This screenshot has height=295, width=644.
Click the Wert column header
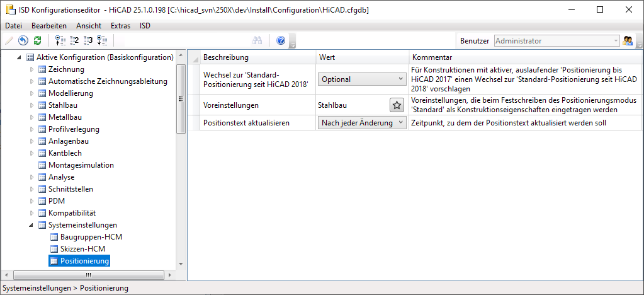[362, 57]
